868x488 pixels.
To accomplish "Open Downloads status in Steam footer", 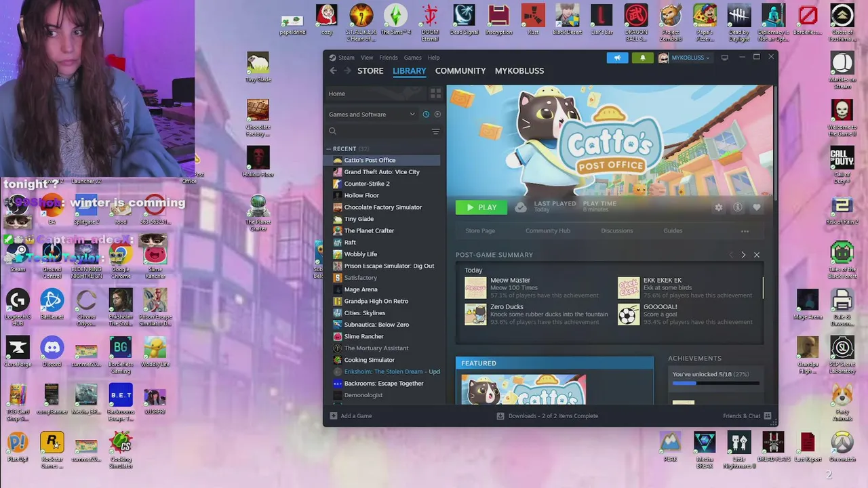I will [547, 415].
